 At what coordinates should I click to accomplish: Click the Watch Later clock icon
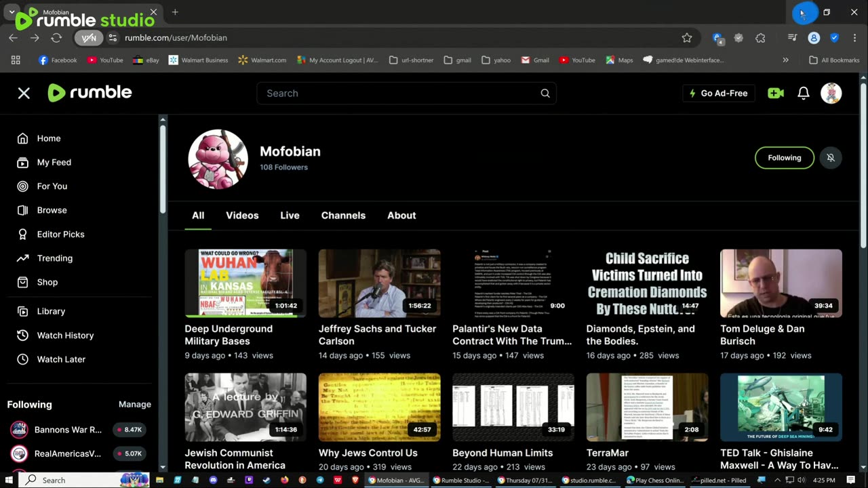pos(22,359)
